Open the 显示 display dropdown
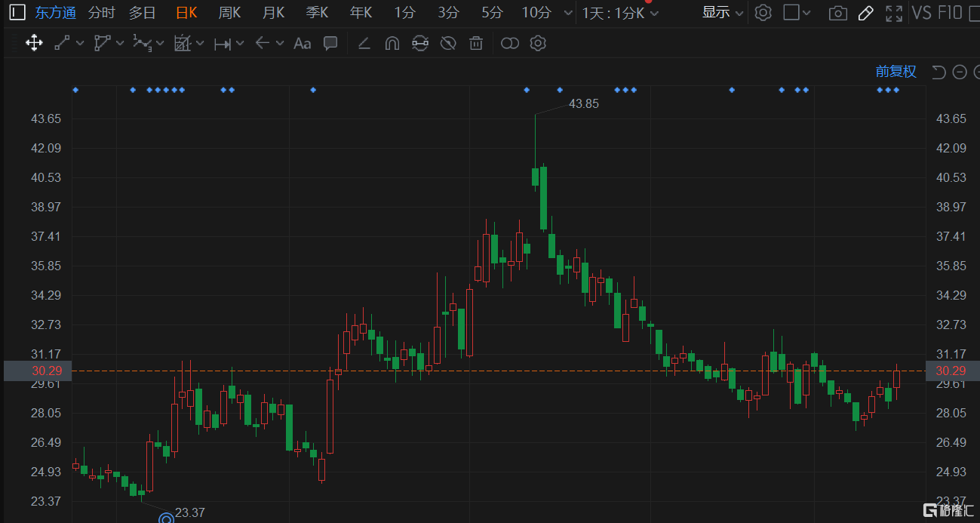This screenshot has width=980, height=523. [x=722, y=12]
